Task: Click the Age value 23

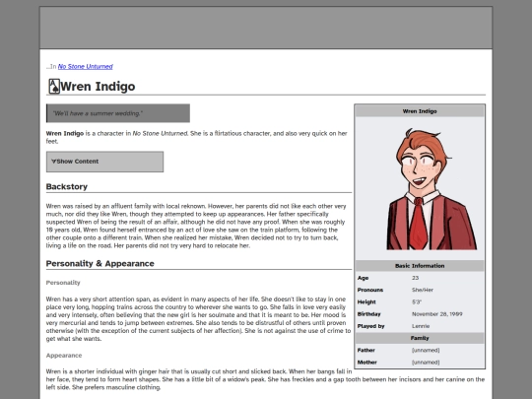Action: (x=416, y=278)
